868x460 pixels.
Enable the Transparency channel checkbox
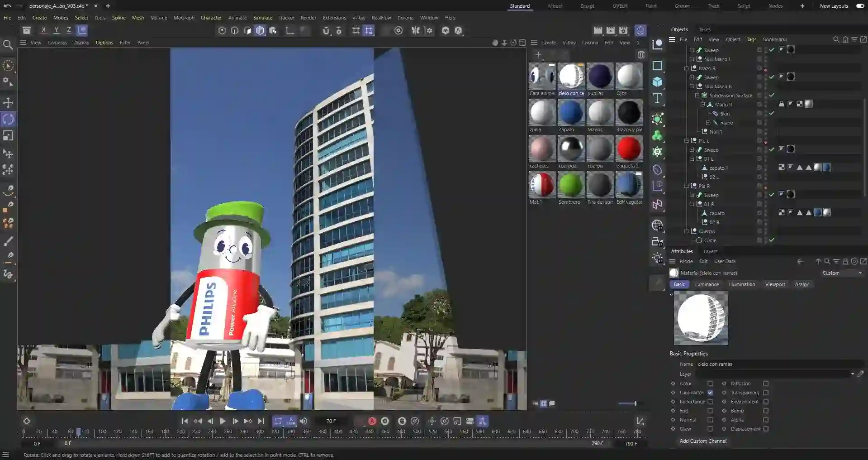pyautogui.click(x=766, y=393)
